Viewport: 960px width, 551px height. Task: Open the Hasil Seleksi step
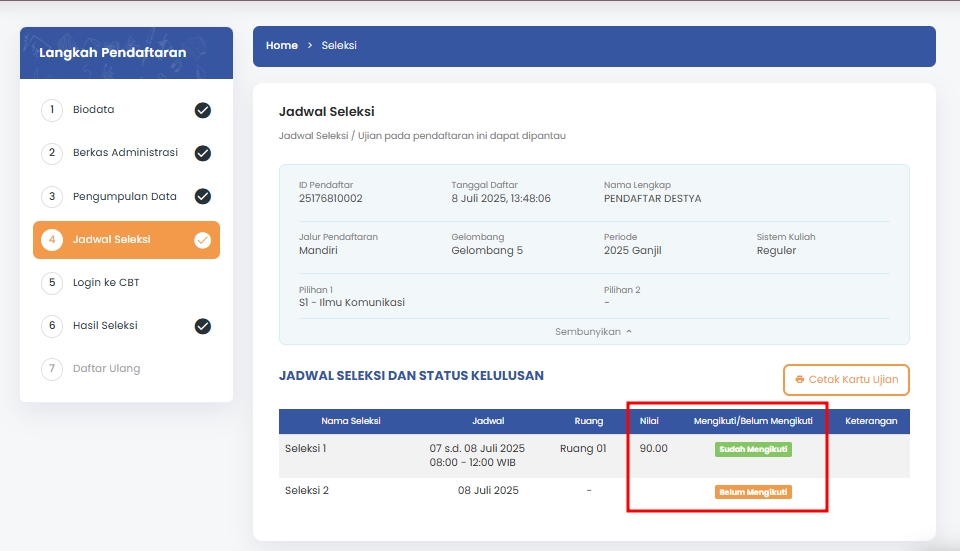coord(105,326)
